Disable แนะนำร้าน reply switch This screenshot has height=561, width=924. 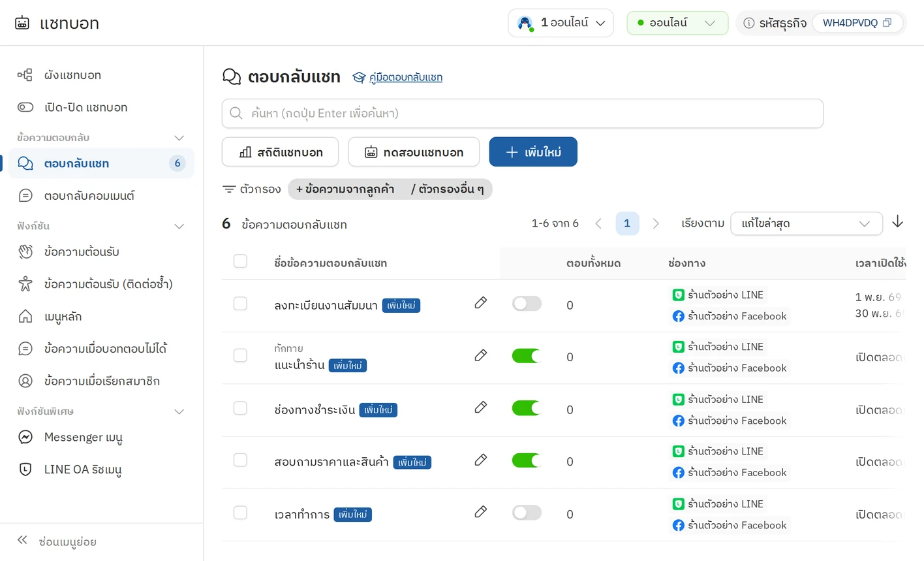point(527,356)
